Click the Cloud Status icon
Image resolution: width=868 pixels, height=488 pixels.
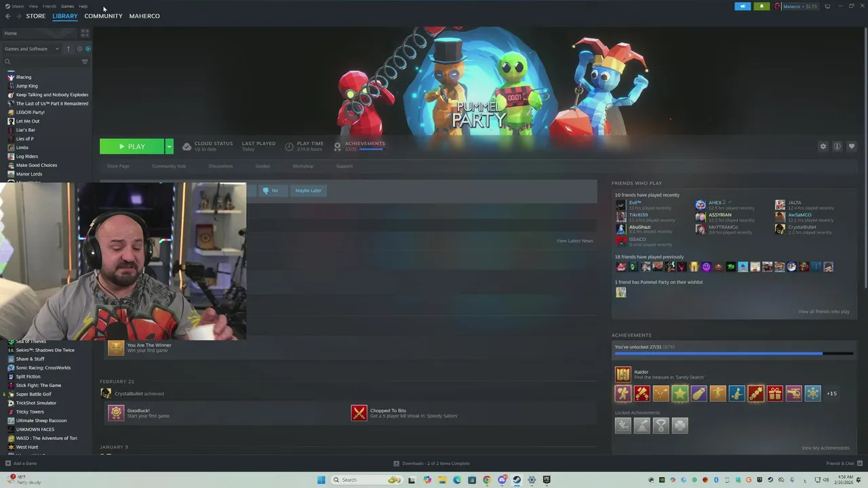click(186, 146)
